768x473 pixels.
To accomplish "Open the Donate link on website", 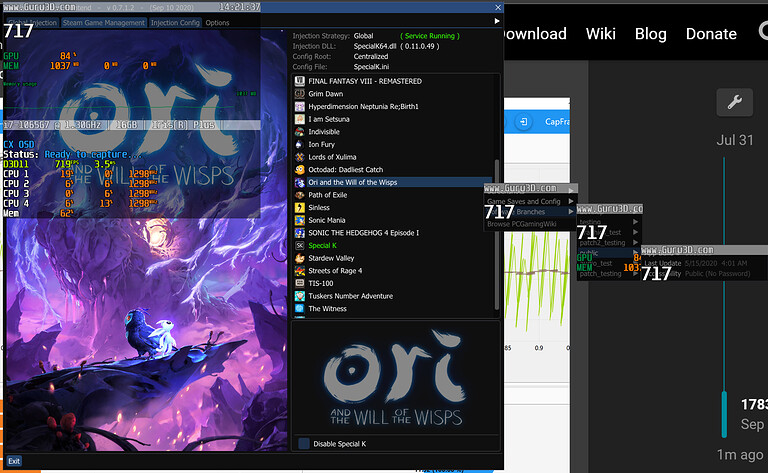I will [711, 34].
